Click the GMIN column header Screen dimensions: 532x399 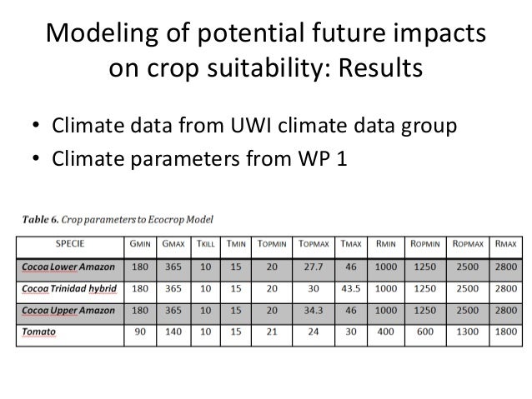140,244
